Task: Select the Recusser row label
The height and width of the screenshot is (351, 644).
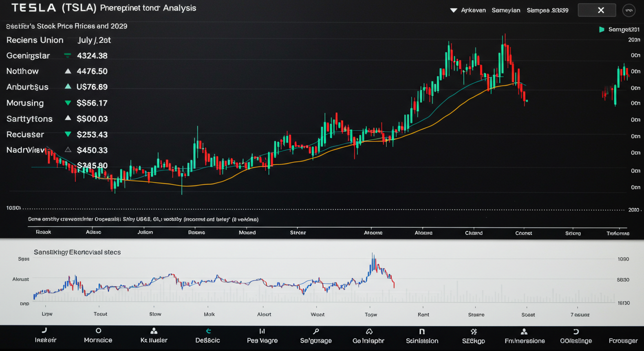Action: click(25, 134)
